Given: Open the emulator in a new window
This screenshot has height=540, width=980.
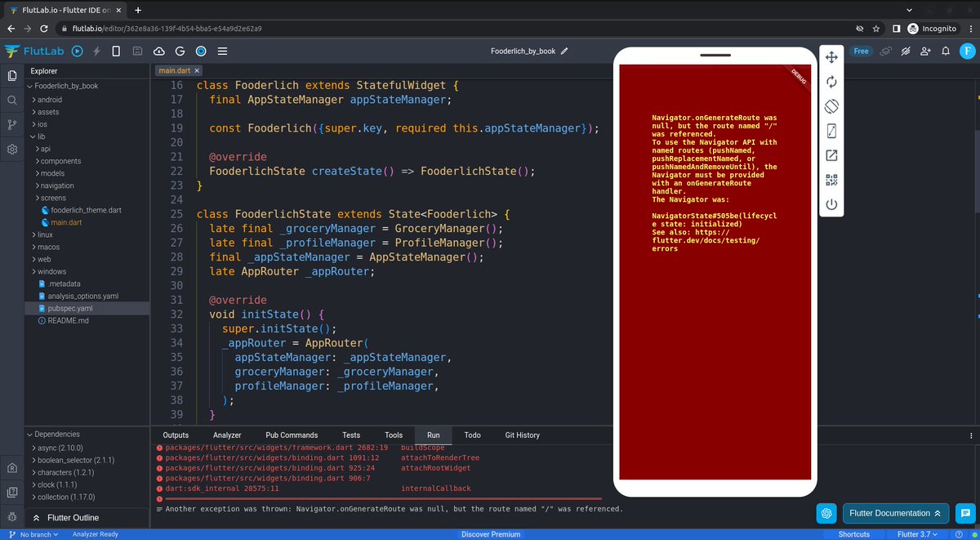Looking at the screenshot, I should coord(831,155).
